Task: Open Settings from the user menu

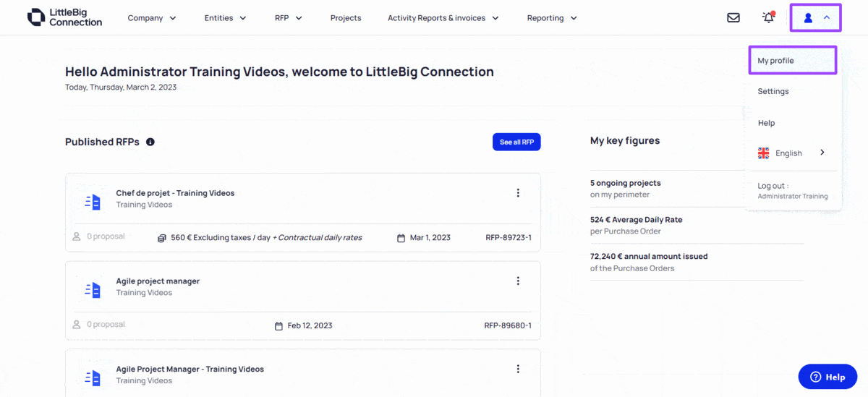Action: pyautogui.click(x=773, y=92)
